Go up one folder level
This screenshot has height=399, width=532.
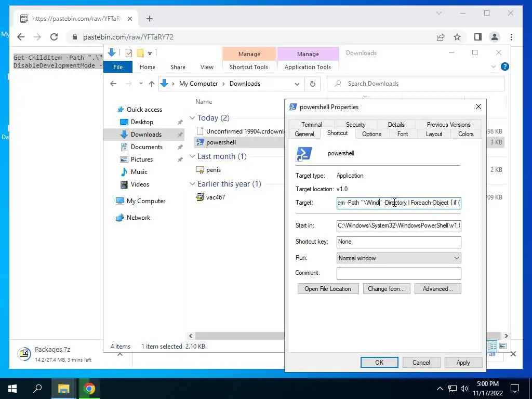click(x=152, y=84)
